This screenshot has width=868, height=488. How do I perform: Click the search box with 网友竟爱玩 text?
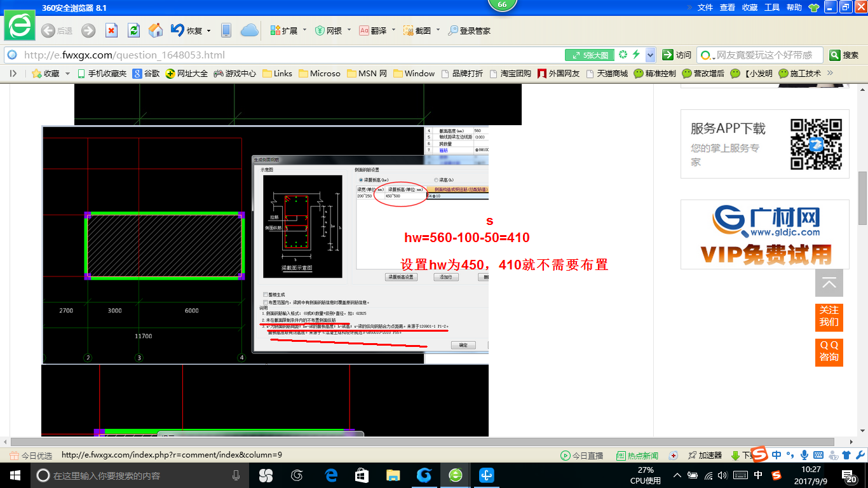pyautogui.click(x=759, y=55)
